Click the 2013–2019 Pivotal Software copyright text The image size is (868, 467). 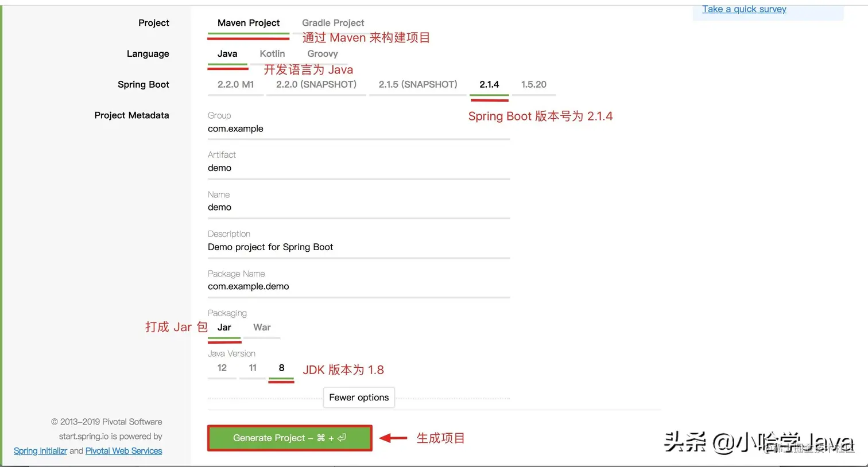107,422
